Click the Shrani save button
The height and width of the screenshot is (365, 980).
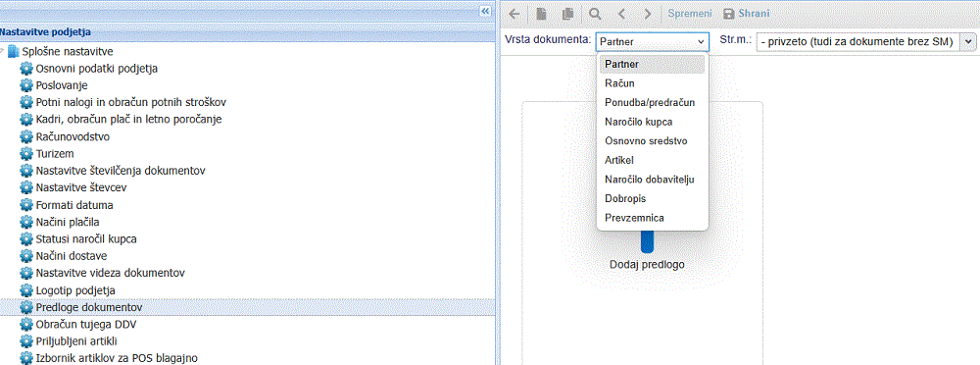[746, 13]
